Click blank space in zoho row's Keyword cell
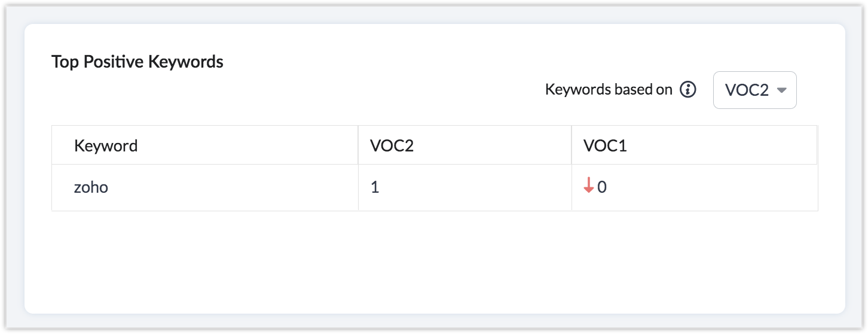The image size is (868, 334). pos(239,187)
